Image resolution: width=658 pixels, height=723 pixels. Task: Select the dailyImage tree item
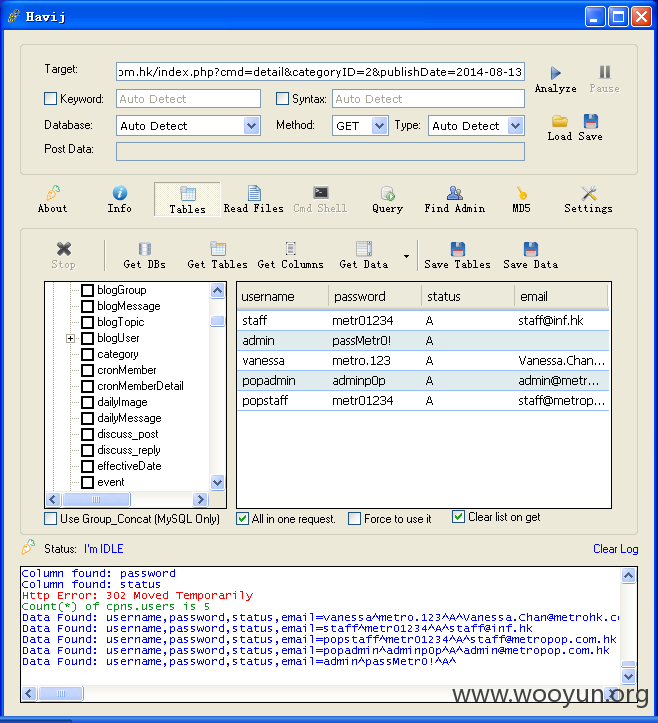[x=122, y=402]
